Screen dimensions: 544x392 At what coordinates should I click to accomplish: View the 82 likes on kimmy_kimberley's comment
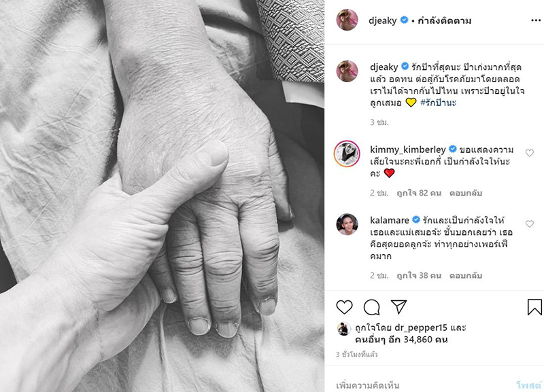pyautogui.click(x=419, y=193)
